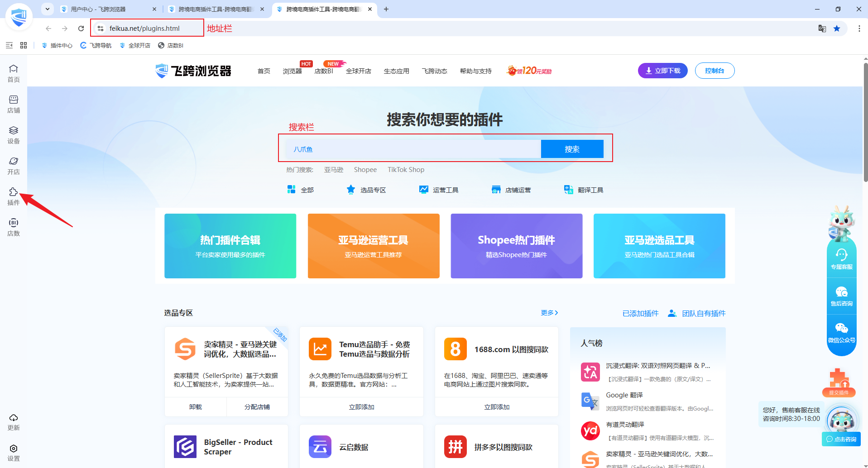Open the 首页 navigation menu item
This screenshot has height=468, width=868.
[264, 71]
